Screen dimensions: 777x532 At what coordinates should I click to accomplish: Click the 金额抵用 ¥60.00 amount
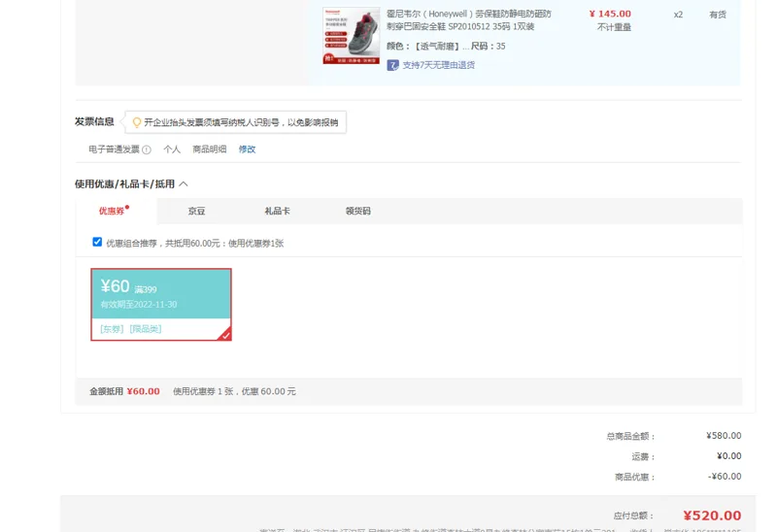point(143,391)
